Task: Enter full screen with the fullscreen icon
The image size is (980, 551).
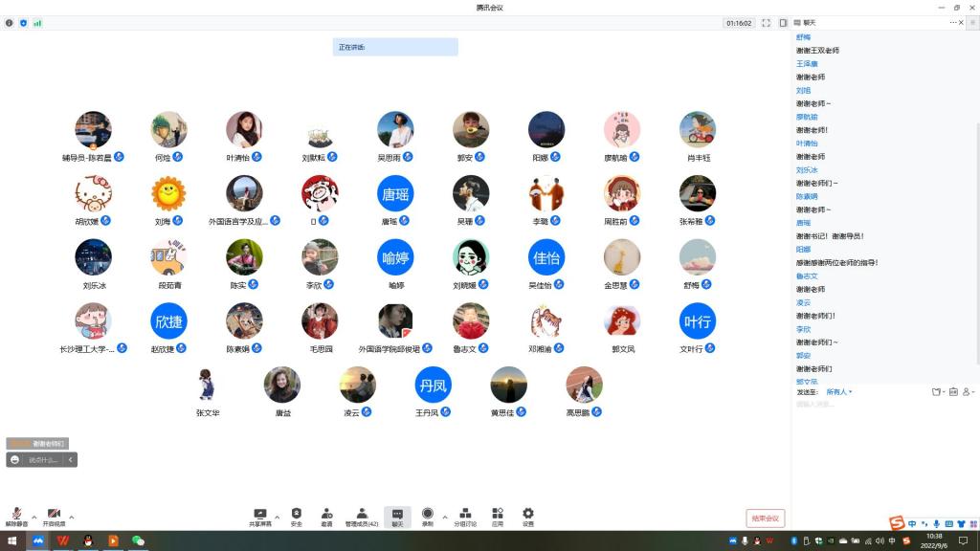Action: click(x=766, y=23)
